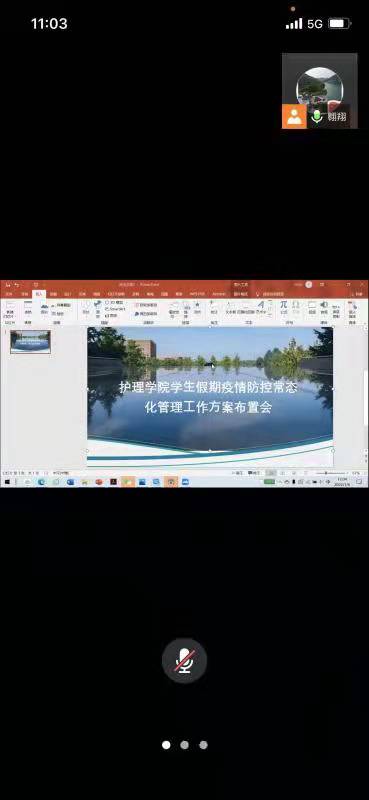Screen dimensions: 369x800
Task: Open the Windows Start button in taskbar
Action: click(x=7, y=482)
